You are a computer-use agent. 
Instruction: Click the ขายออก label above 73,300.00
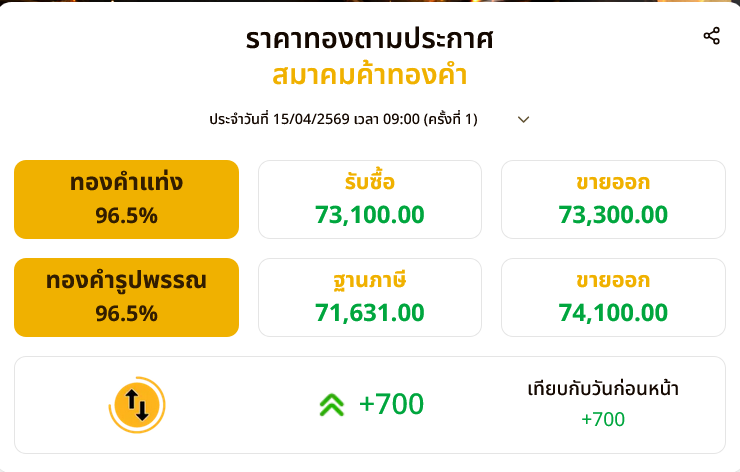(613, 182)
